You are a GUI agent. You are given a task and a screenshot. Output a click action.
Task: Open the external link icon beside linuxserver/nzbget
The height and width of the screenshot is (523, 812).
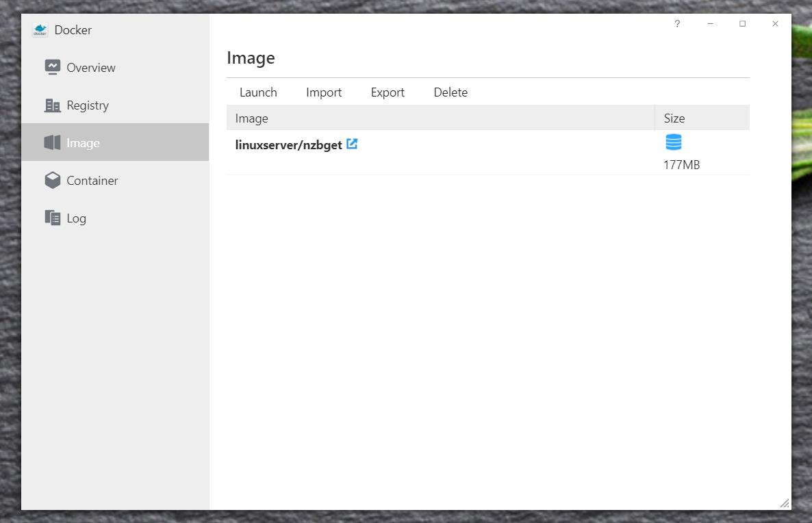click(352, 144)
